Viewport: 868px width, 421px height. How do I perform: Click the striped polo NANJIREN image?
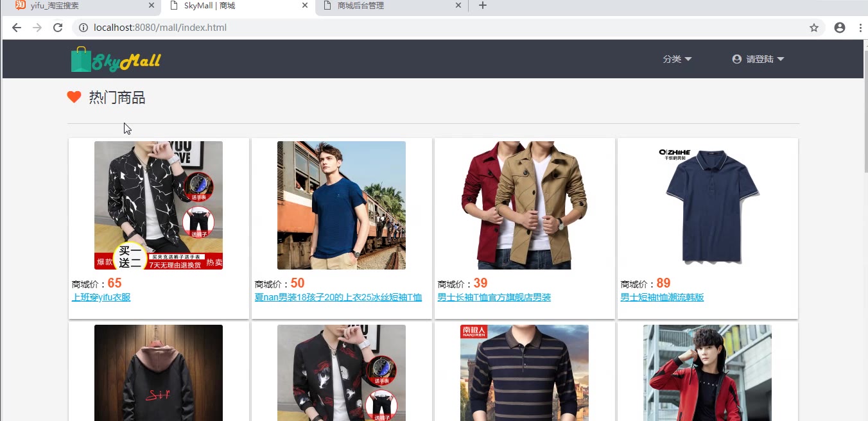click(525, 373)
